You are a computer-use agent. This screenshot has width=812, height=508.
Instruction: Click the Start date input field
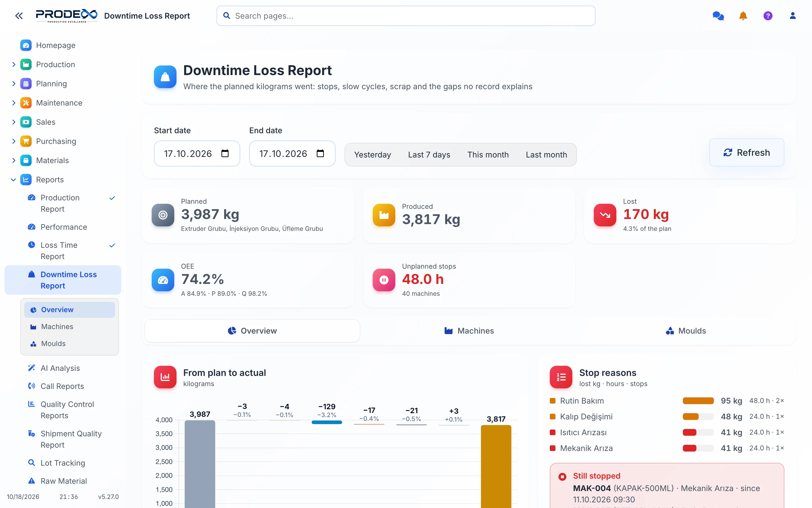(x=197, y=154)
